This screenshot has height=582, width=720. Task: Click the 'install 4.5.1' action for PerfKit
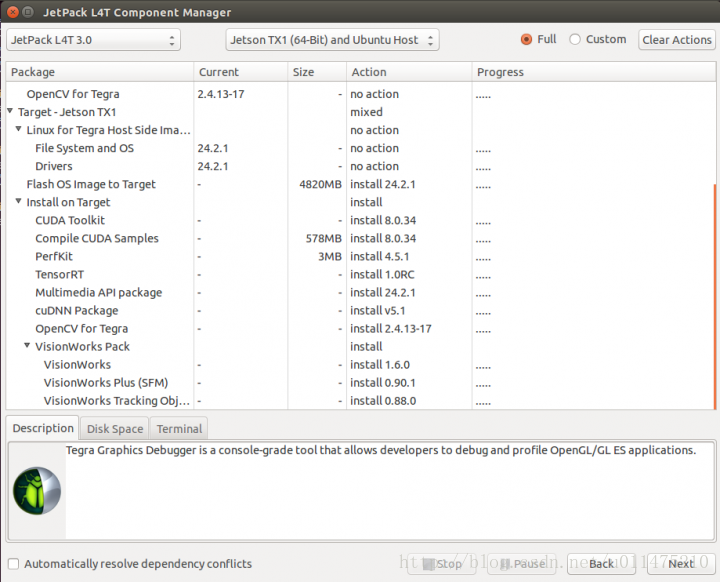click(379, 256)
